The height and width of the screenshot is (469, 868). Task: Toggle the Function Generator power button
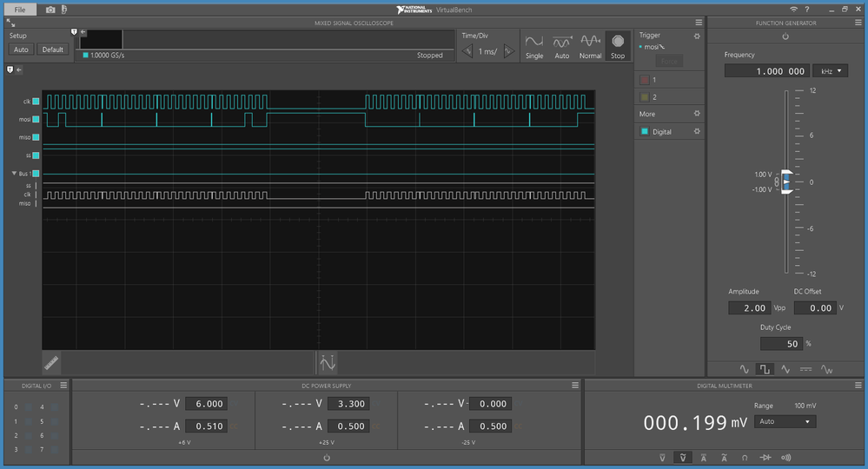tap(785, 36)
